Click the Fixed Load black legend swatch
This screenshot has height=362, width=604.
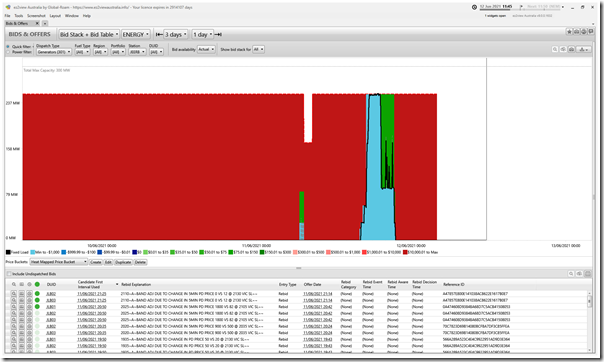(8, 252)
